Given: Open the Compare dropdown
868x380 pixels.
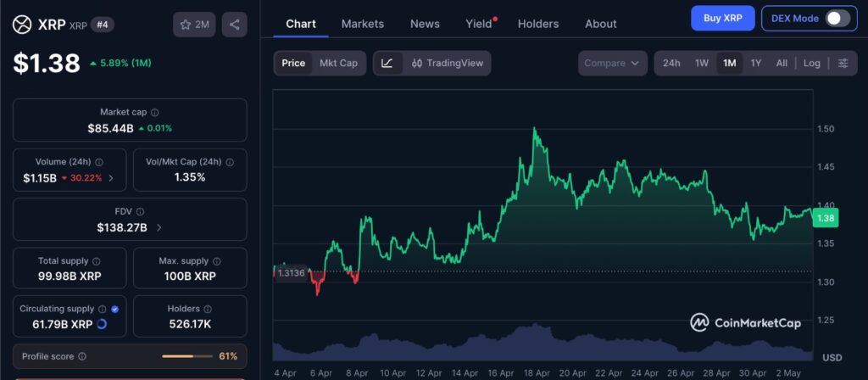Looking at the screenshot, I should point(612,63).
